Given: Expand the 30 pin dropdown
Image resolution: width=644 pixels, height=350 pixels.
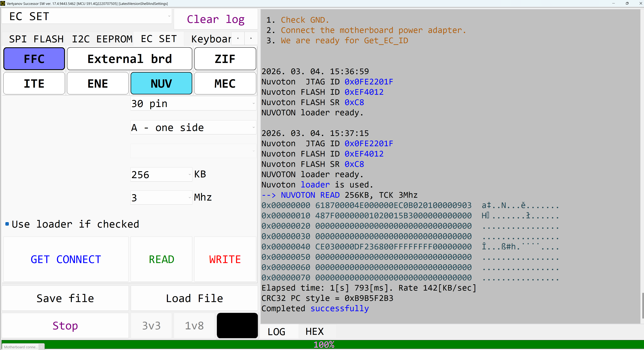Looking at the screenshot, I should (x=253, y=103).
